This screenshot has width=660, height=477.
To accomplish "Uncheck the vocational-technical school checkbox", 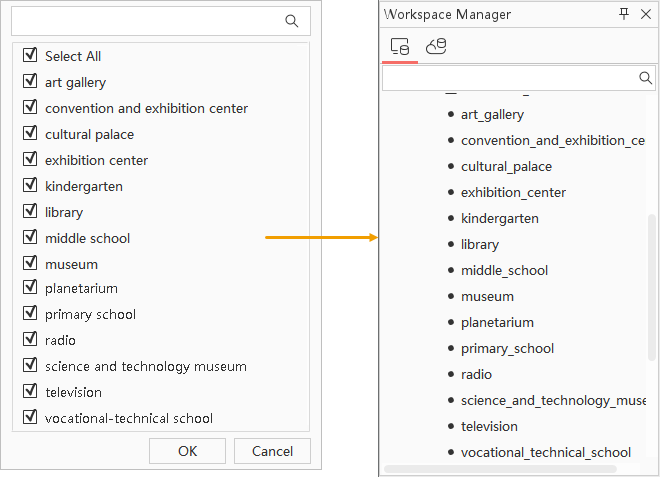I will point(30,418).
